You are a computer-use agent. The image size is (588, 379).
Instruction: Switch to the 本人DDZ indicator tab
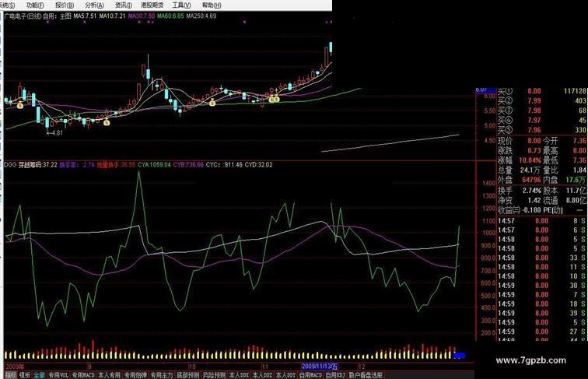pos(262,375)
